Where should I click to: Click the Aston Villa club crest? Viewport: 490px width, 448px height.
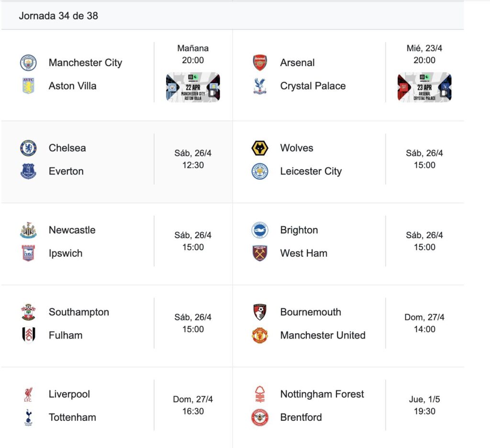point(28,86)
